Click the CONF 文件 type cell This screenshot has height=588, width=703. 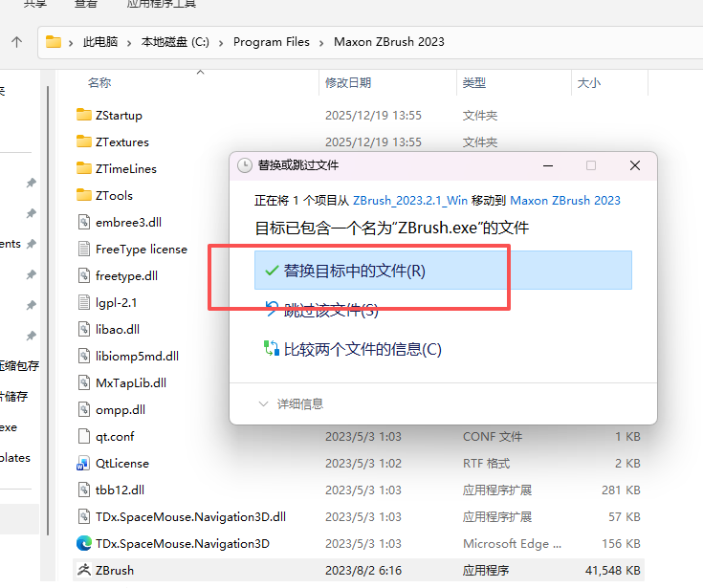(x=493, y=437)
